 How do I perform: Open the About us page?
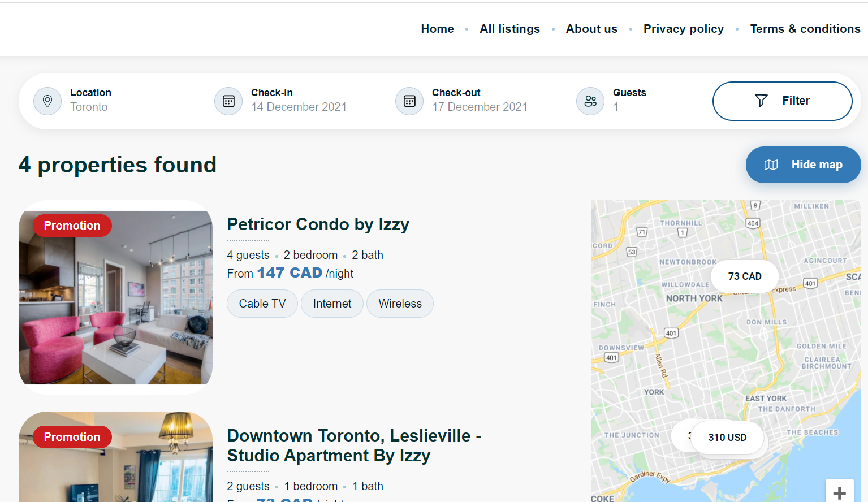pos(591,28)
